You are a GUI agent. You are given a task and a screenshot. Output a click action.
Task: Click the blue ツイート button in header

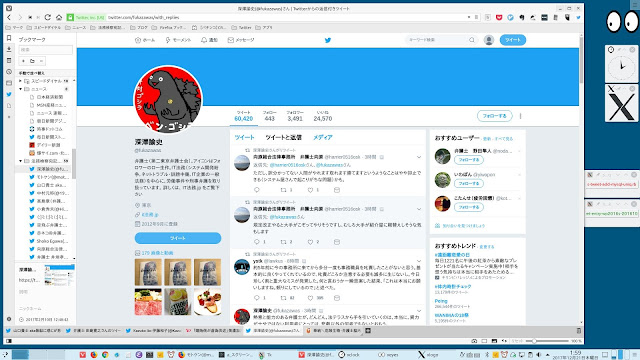point(513,40)
